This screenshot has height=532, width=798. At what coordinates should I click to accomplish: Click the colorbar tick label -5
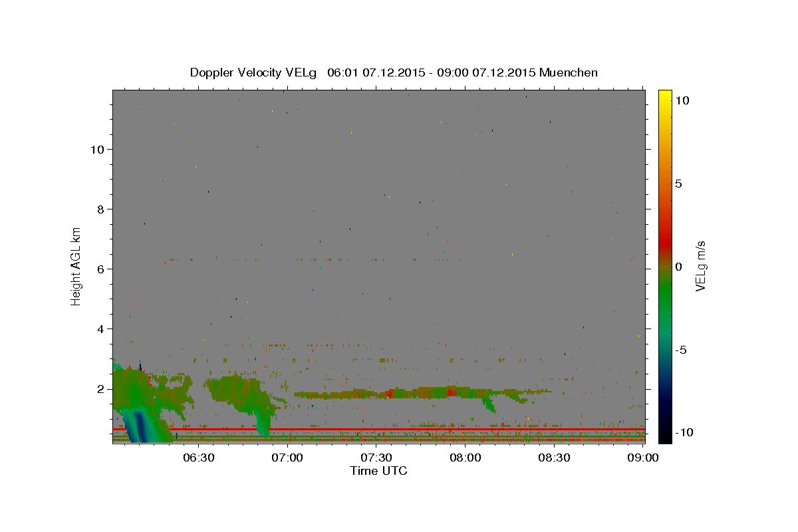click(680, 350)
